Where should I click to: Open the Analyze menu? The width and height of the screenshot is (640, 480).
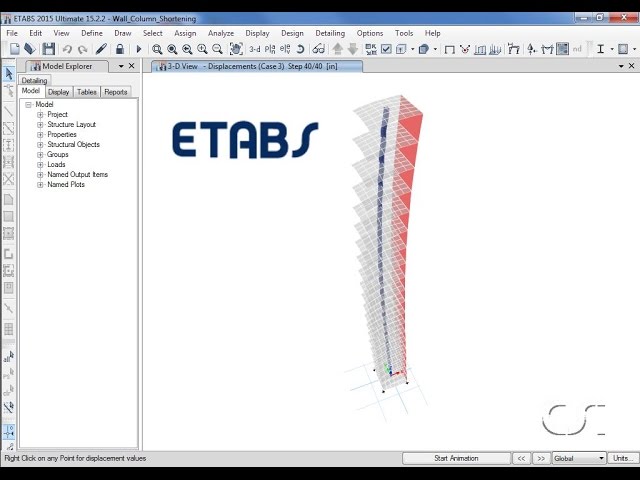pyautogui.click(x=221, y=33)
